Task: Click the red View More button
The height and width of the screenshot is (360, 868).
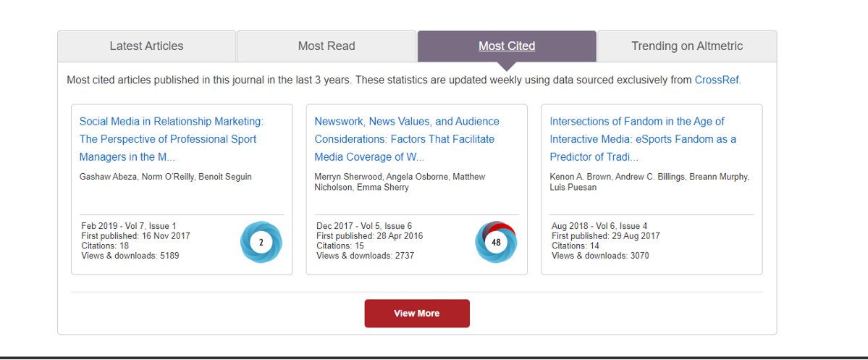Action: point(417,314)
